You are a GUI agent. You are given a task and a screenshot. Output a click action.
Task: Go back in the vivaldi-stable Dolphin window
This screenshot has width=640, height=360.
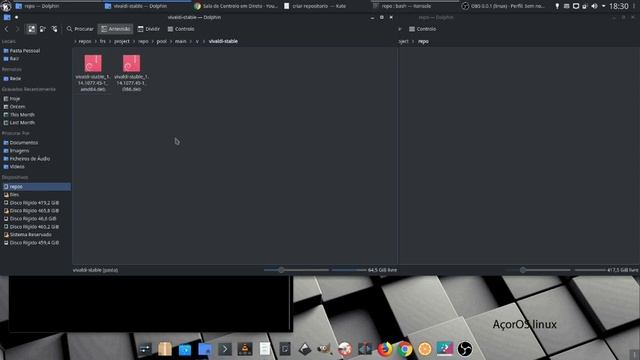click(x=6, y=29)
